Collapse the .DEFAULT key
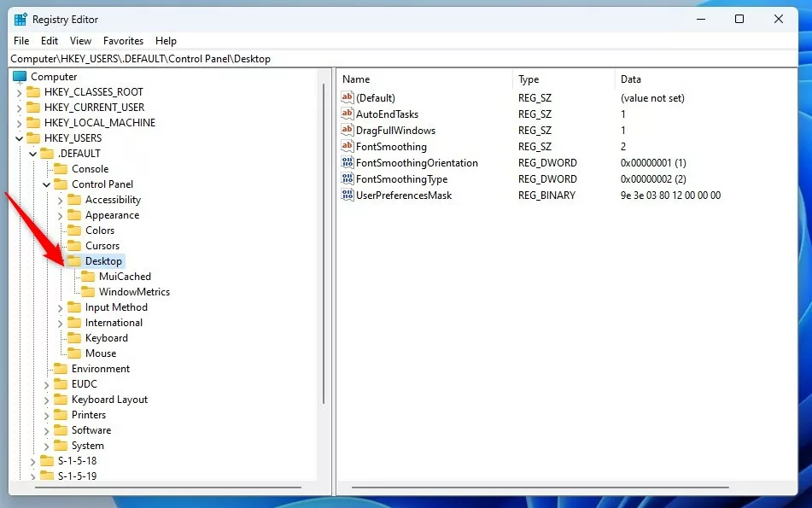The image size is (812, 508). [32, 155]
